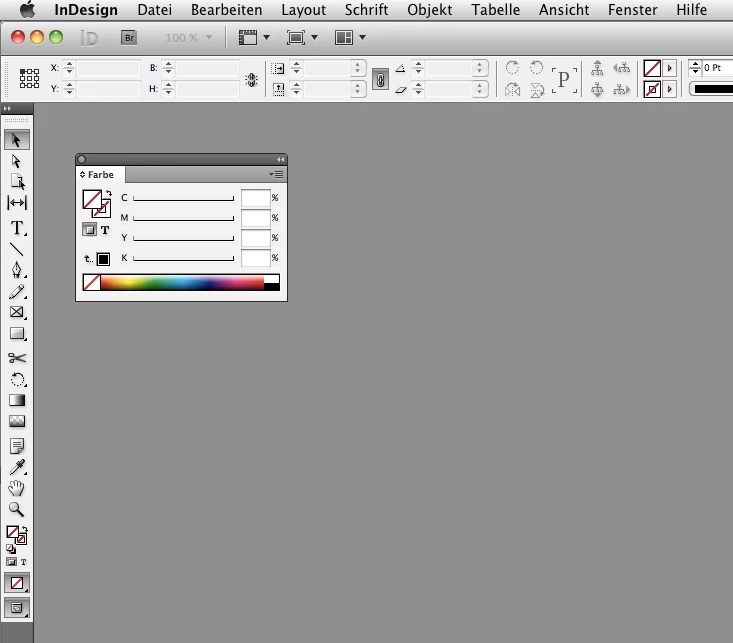
Task: Select the Rectangle tool
Action: pos(17,333)
